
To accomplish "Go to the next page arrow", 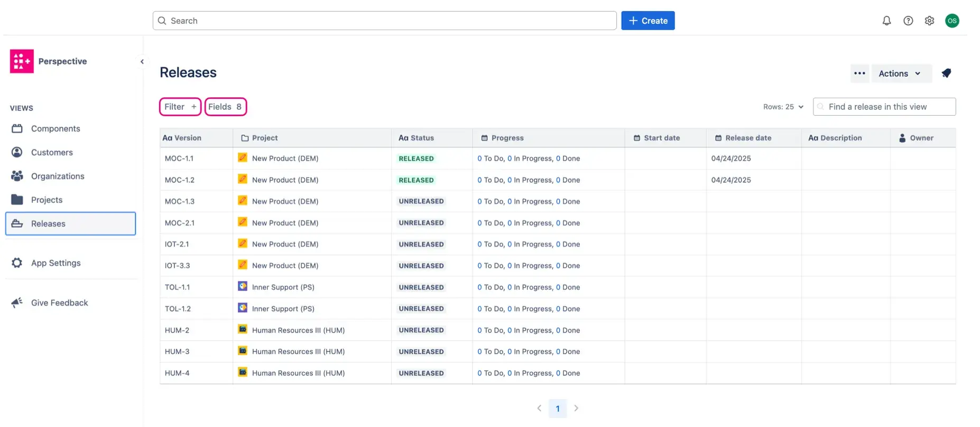I will pos(576,409).
